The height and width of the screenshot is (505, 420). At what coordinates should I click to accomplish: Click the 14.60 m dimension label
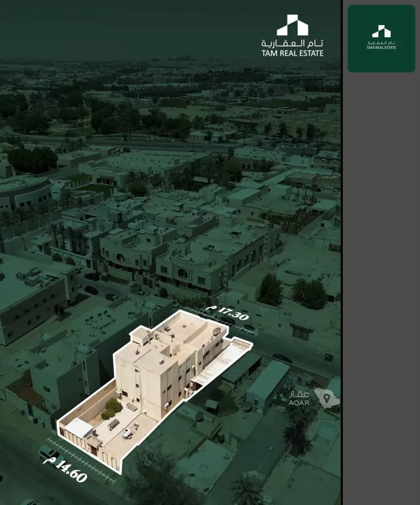click(x=66, y=470)
